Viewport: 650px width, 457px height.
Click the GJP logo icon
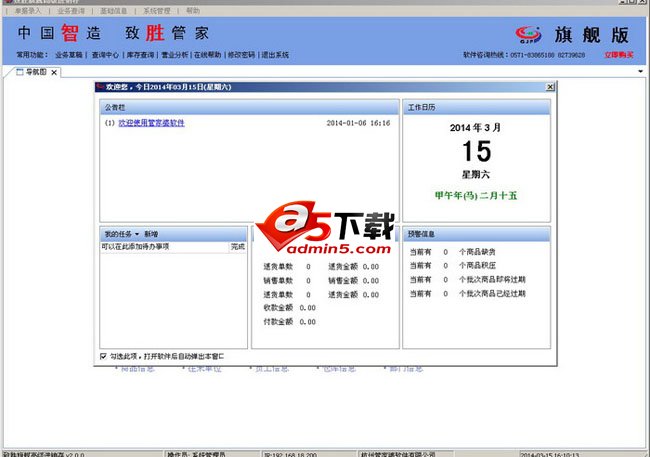click(529, 34)
